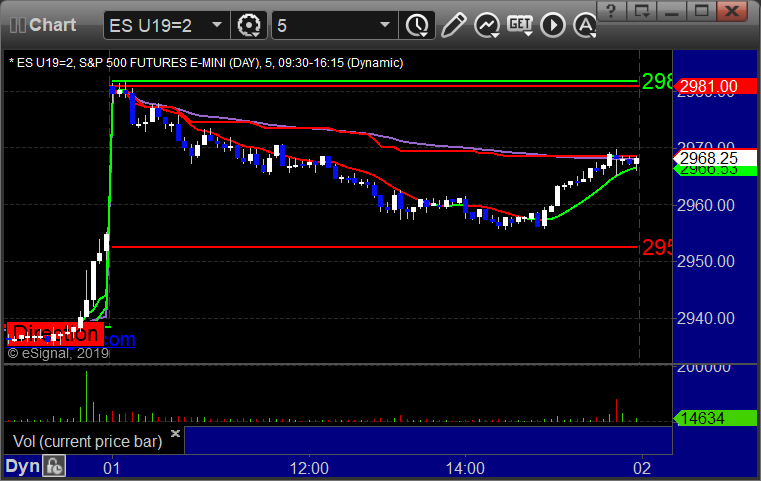Select the Vol (current price bar) label
Screen dimensions: 761x481
pos(87,441)
